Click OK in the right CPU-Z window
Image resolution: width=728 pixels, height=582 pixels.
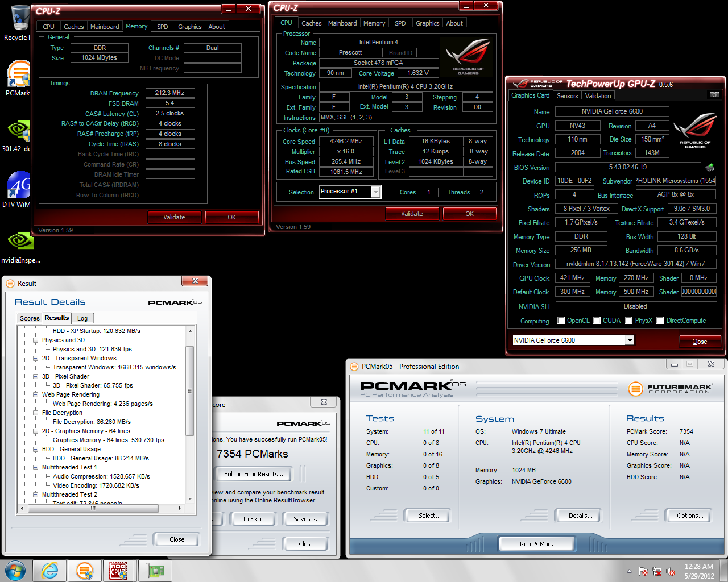click(x=469, y=214)
